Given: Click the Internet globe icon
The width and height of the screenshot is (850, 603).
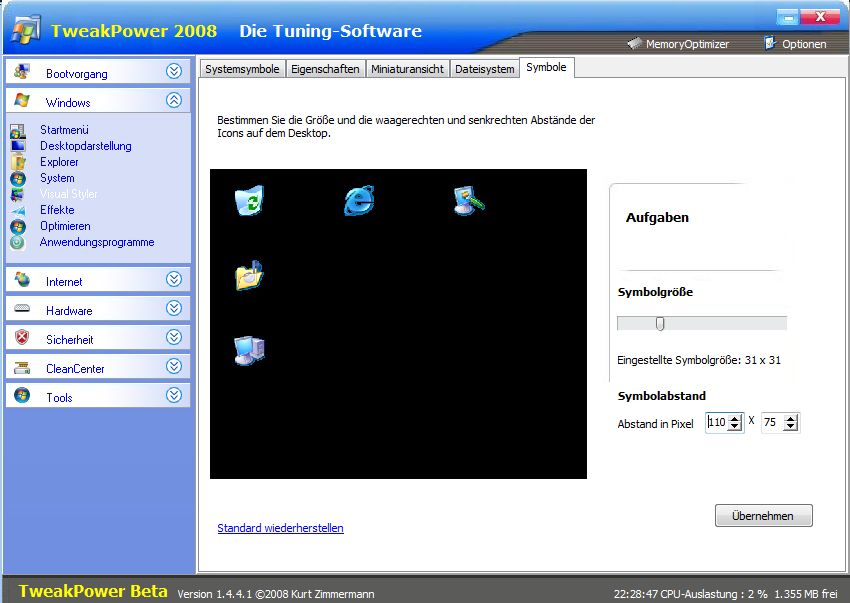Looking at the screenshot, I should coord(22,280).
